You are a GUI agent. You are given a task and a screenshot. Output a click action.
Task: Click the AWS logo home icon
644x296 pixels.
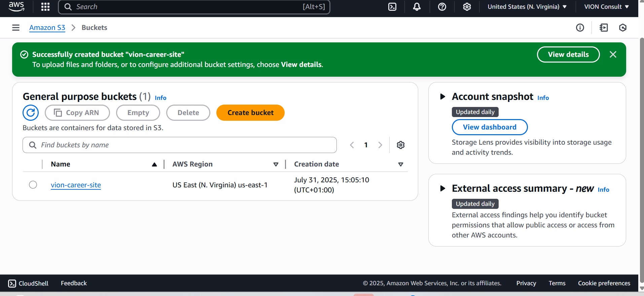[16, 7]
